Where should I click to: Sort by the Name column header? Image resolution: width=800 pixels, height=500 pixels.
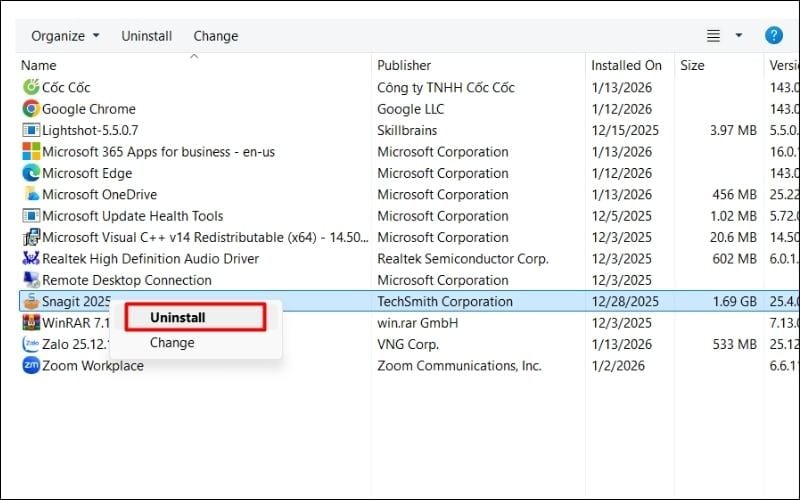point(38,65)
